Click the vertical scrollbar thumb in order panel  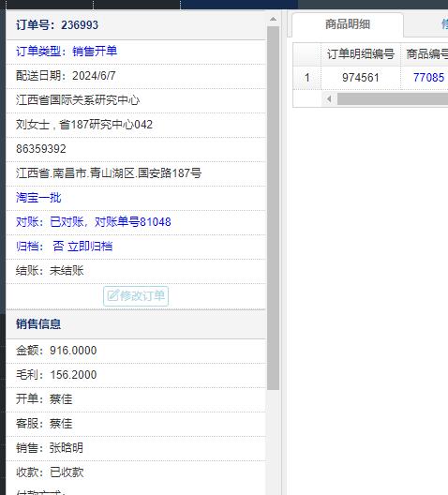coord(274,208)
